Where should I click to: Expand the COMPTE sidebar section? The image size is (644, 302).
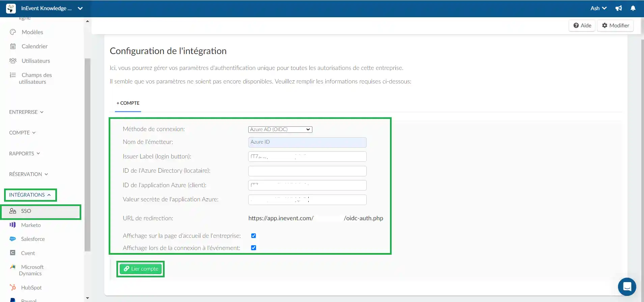tap(22, 133)
